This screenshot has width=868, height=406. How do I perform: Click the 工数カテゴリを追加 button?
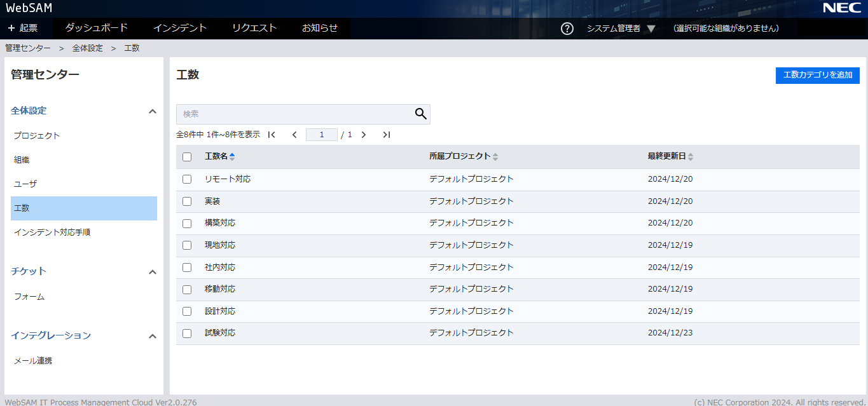(817, 75)
